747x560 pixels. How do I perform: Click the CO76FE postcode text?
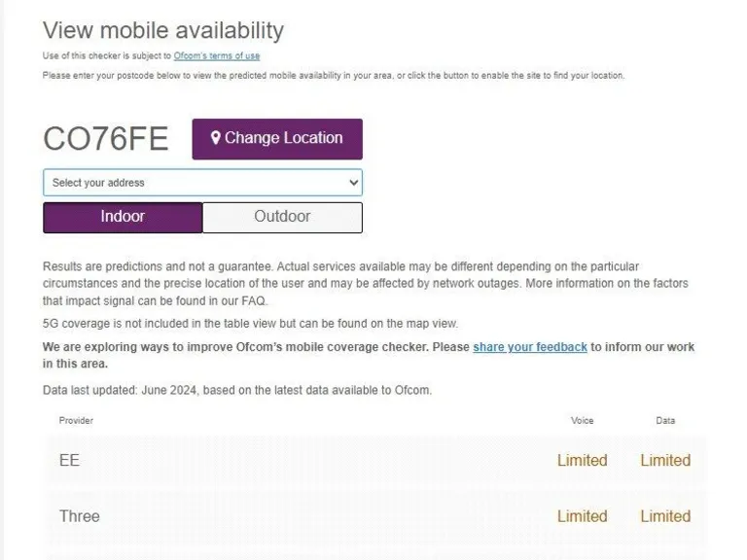tap(106, 139)
